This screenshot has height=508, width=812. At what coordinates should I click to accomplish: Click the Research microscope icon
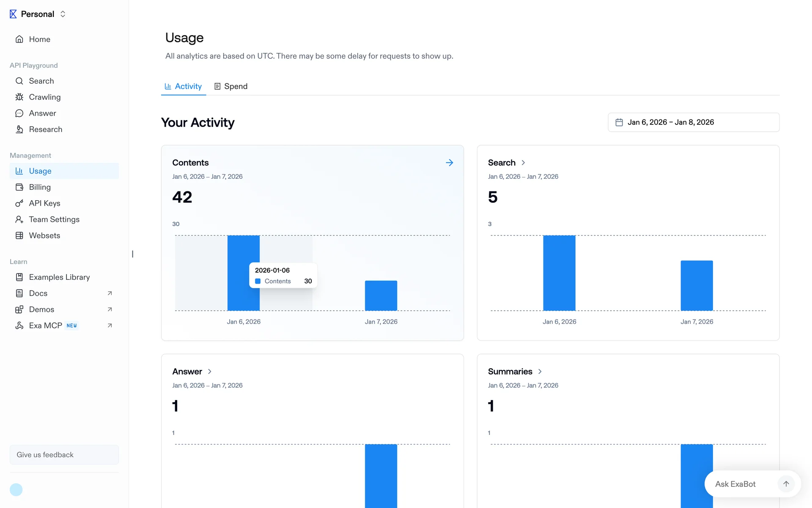(19, 130)
